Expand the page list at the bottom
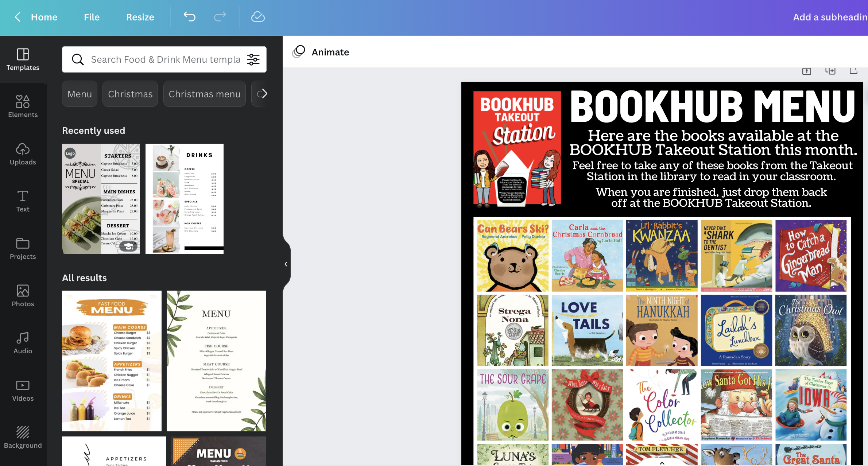868x466 pixels. (x=662, y=463)
